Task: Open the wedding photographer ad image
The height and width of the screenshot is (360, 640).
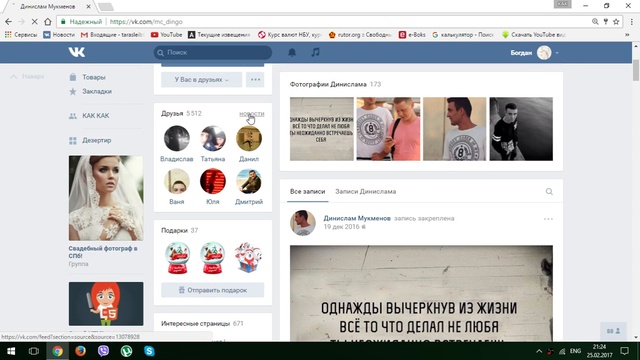Action: pos(106,198)
